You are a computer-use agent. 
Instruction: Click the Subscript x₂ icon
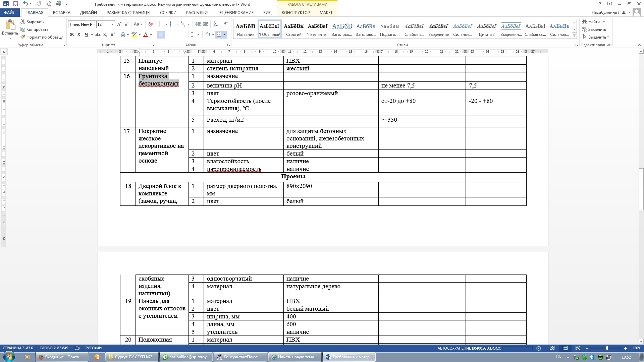click(x=105, y=35)
